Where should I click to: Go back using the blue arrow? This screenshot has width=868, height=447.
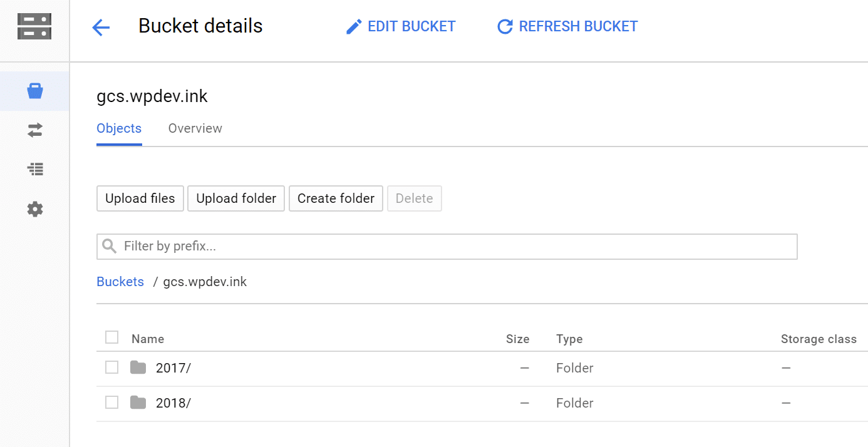click(100, 26)
